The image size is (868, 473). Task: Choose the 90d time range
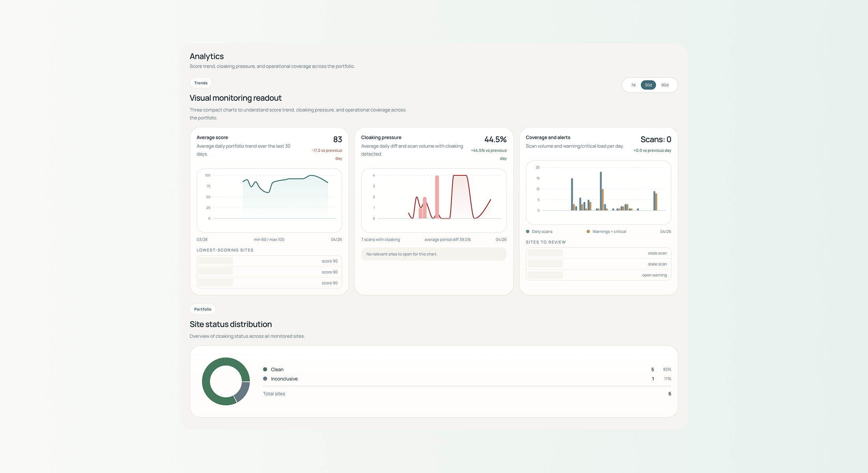pyautogui.click(x=665, y=85)
